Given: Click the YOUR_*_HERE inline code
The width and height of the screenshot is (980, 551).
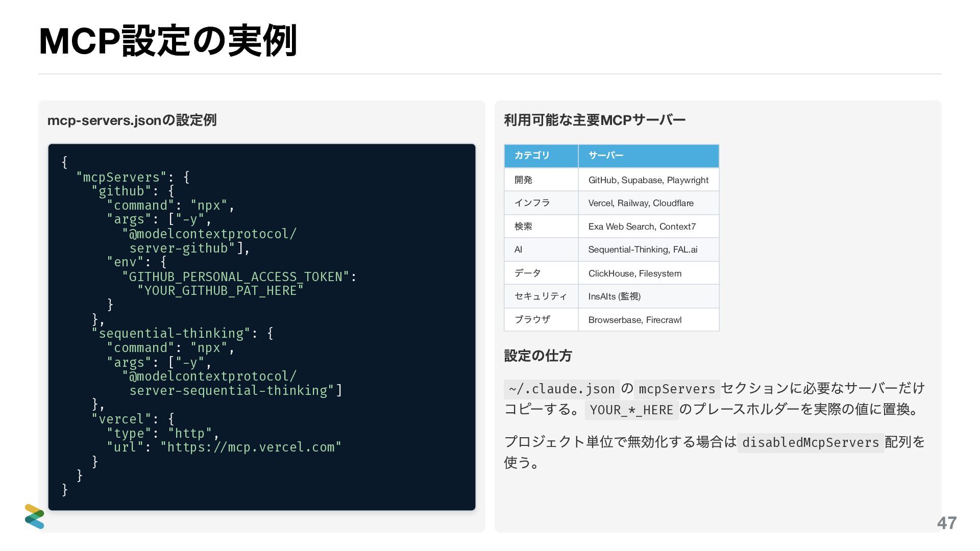Looking at the screenshot, I should click(631, 410).
